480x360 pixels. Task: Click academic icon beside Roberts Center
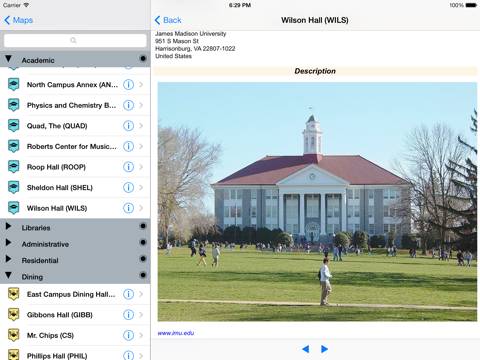13,146
